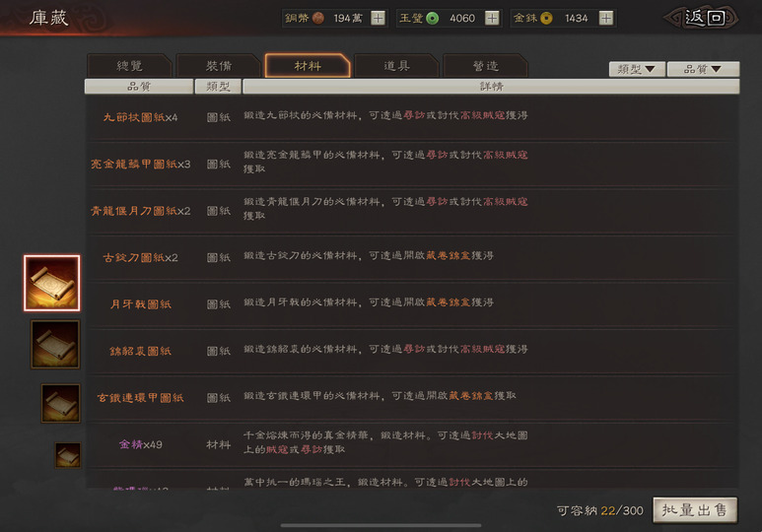Tap the gold coin icon beside 金銖

pos(546,18)
